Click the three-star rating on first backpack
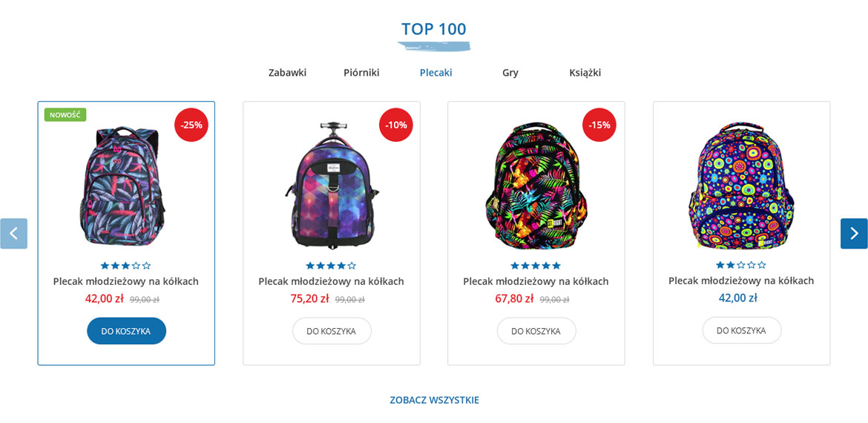Viewport: 868px width, 423px height. pyautogui.click(x=125, y=266)
